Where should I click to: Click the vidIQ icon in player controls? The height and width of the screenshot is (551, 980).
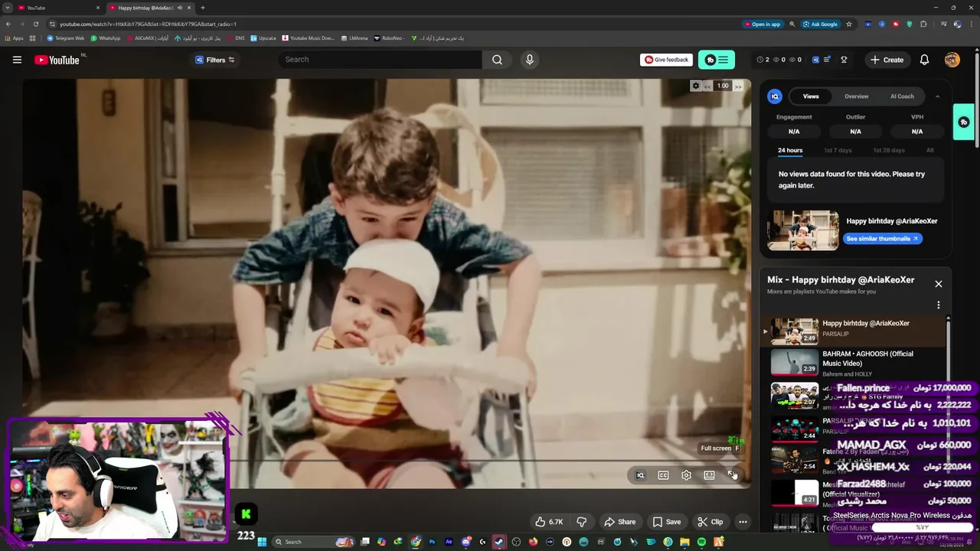(x=640, y=475)
